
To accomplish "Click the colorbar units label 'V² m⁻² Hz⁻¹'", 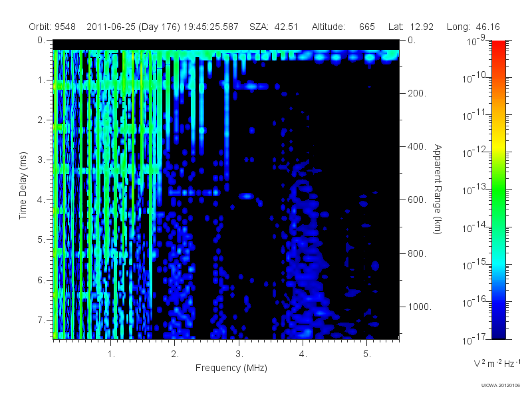I will tap(497, 363).
